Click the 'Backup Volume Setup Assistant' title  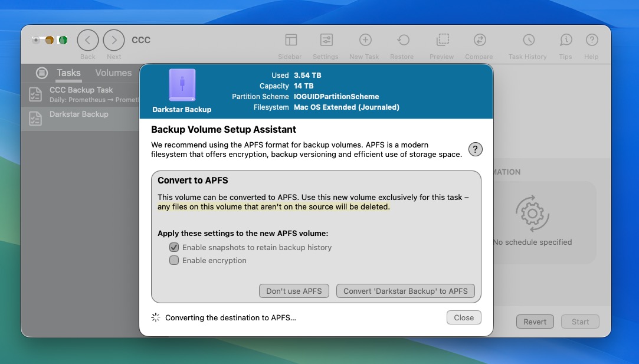223,130
